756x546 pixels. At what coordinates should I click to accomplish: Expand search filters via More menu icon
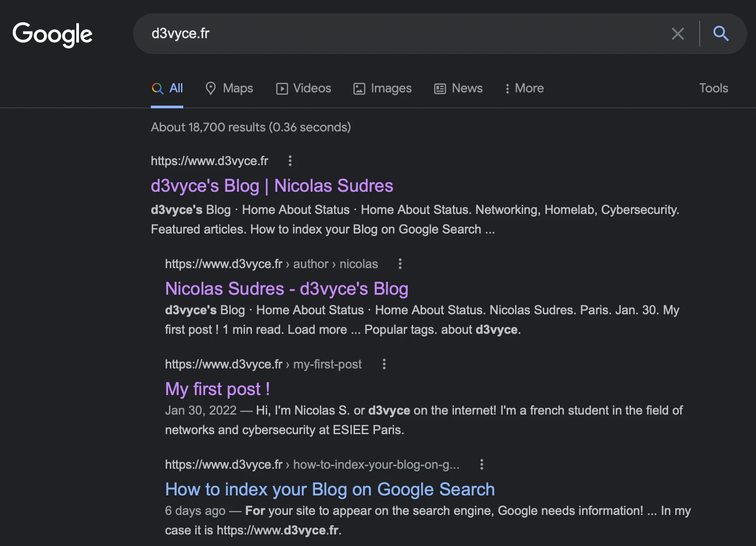(508, 88)
